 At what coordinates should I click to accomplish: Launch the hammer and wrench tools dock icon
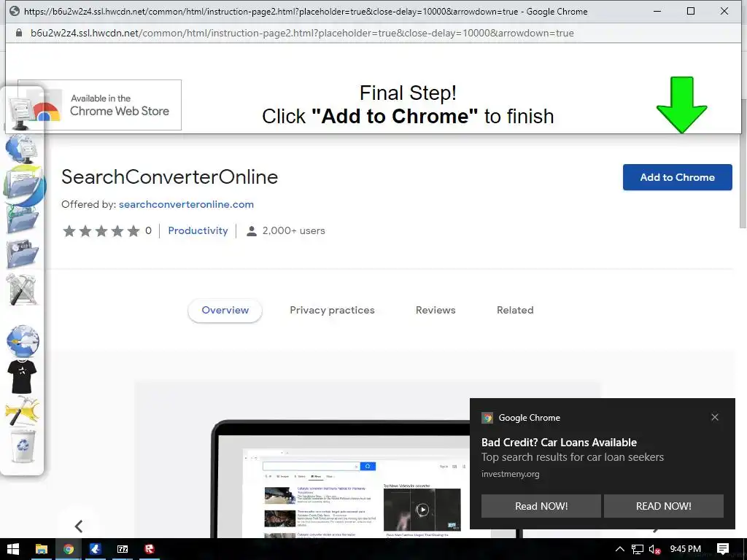pyautogui.click(x=22, y=289)
